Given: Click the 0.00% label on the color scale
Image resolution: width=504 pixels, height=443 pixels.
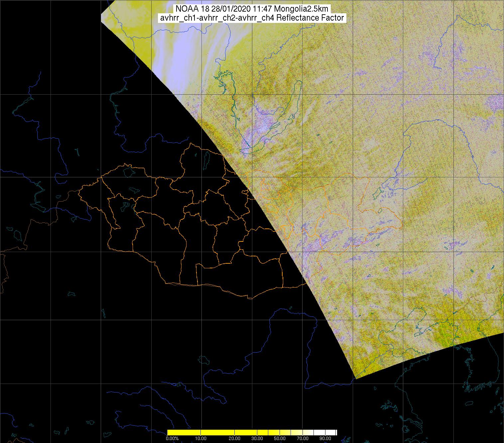Looking at the screenshot, I should click(172, 439).
